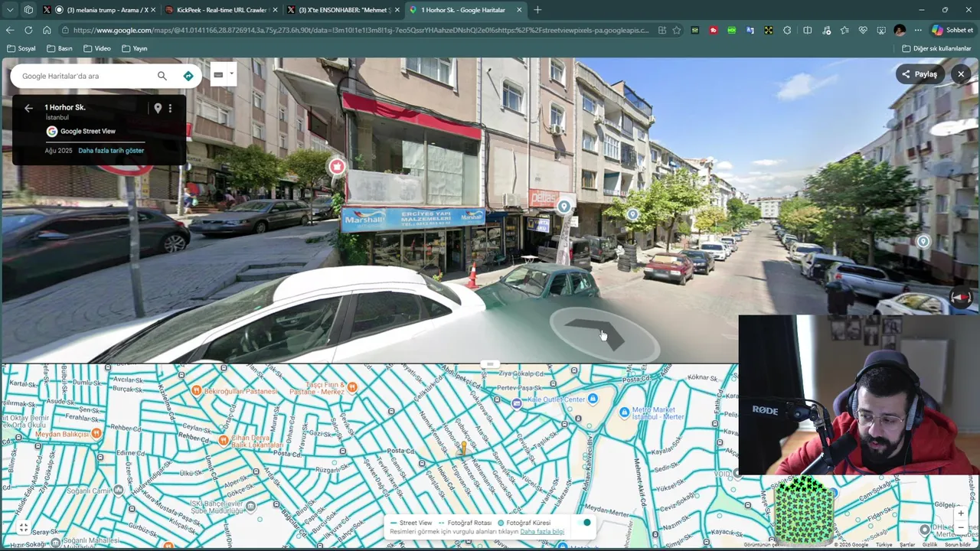This screenshot has height=551, width=980.
Task: Click the location pin icon in the Street View panel
Action: pyautogui.click(x=158, y=108)
